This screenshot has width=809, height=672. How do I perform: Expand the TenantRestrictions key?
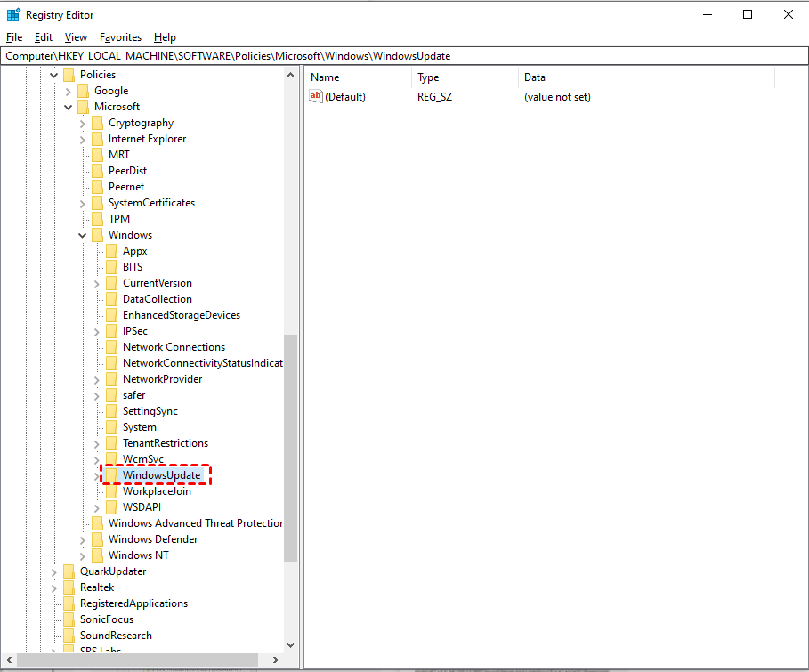[96, 443]
